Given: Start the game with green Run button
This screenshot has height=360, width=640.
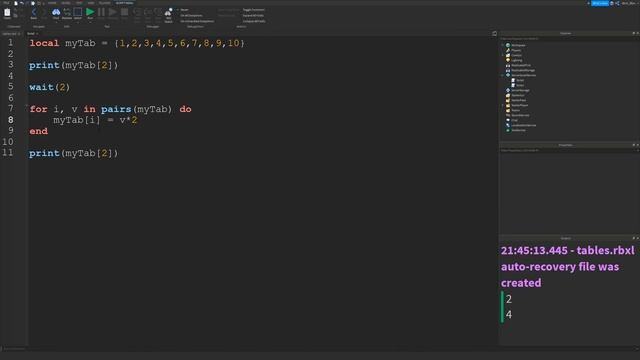Looking at the screenshot, I should point(90,13).
